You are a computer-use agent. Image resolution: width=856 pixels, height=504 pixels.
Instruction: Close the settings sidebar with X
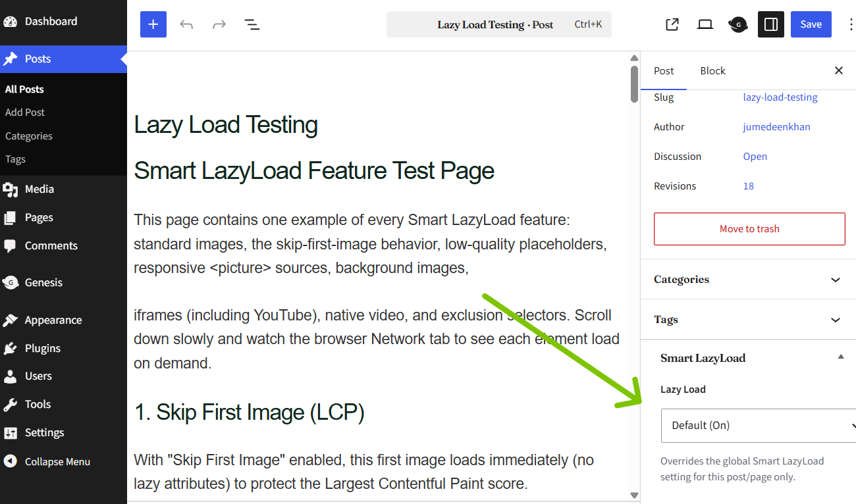coord(839,70)
